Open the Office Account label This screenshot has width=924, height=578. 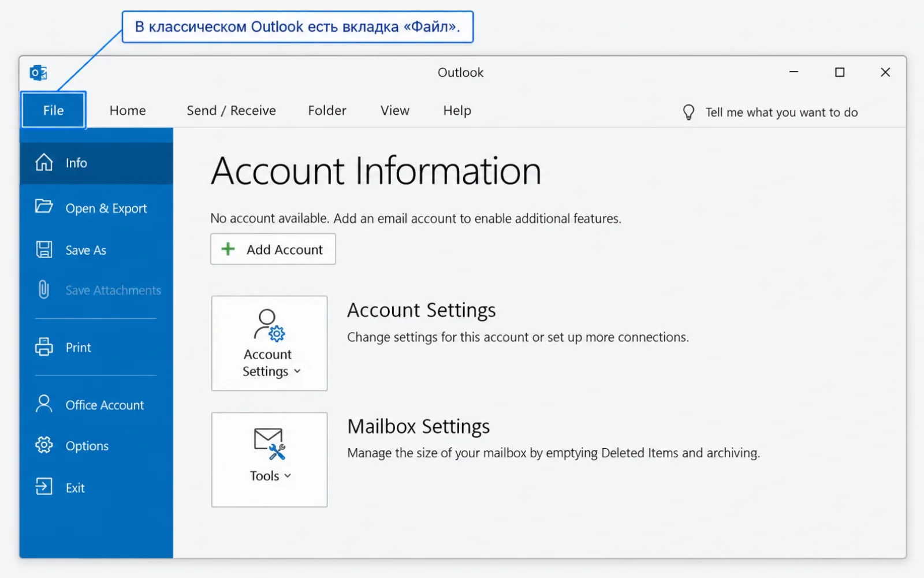[x=105, y=405]
